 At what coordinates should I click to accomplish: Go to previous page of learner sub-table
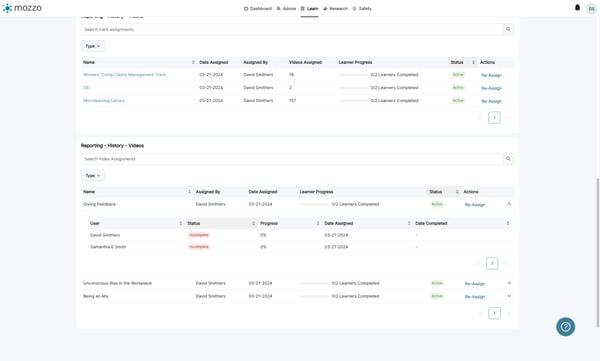pyautogui.click(x=478, y=263)
